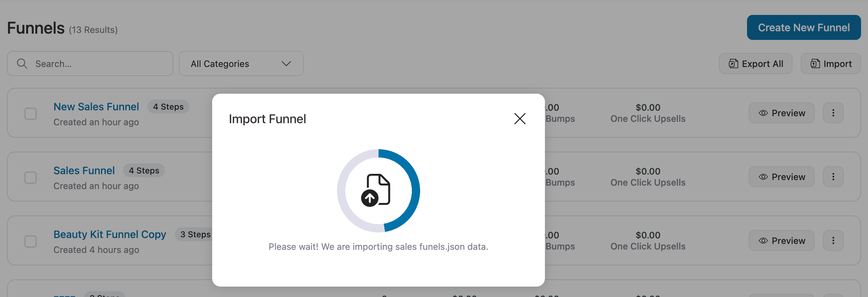Click 'Created 4 hours ago' text
868x297 pixels.
click(x=96, y=250)
